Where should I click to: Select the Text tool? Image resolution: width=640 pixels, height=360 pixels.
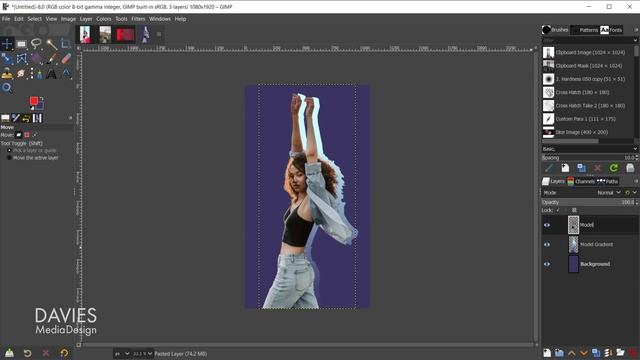pyautogui.click(x=51, y=73)
